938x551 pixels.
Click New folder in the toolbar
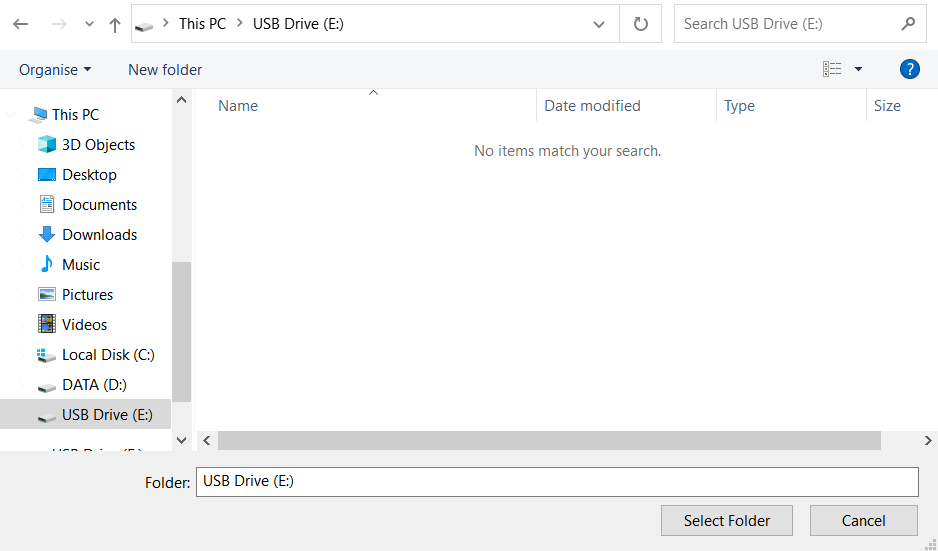[165, 69]
